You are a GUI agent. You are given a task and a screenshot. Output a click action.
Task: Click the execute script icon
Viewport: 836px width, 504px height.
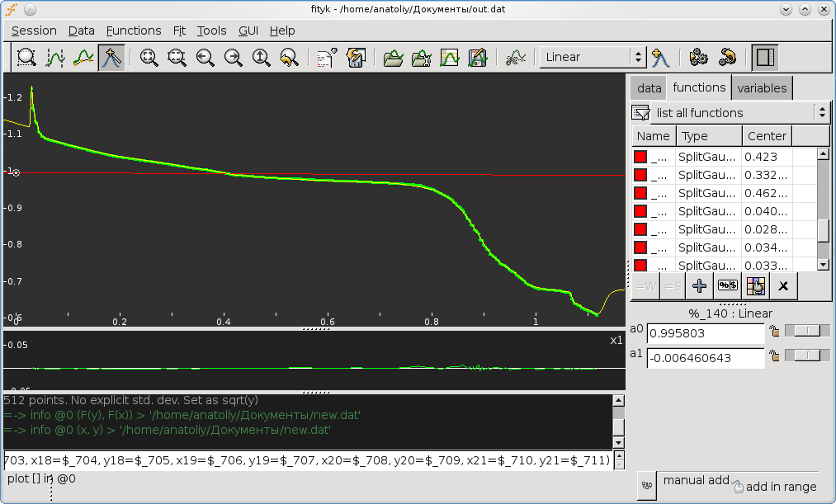pyautogui.click(x=327, y=57)
